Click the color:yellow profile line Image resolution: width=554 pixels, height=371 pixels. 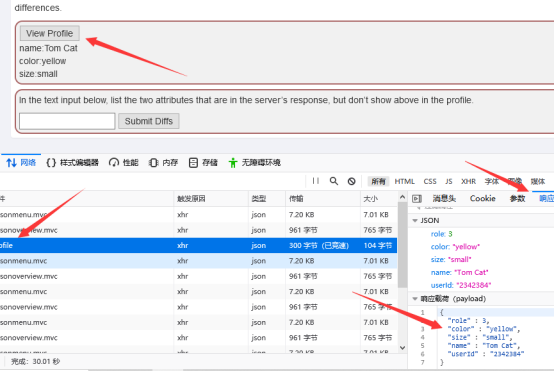point(42,61)
